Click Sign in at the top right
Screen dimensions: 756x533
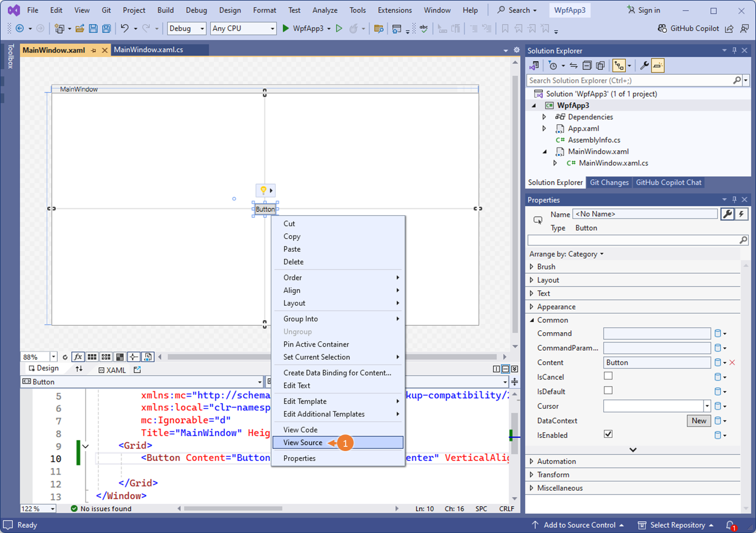(x=643, y=10)
